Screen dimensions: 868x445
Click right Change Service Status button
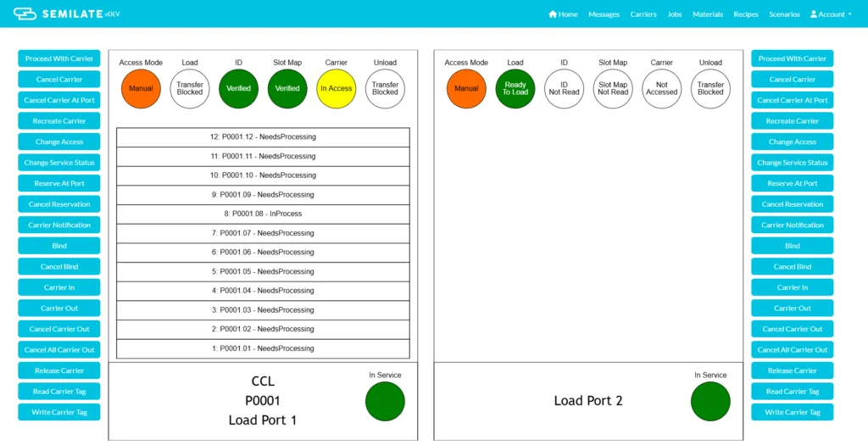pyautogui.click(x=793, y=163)
